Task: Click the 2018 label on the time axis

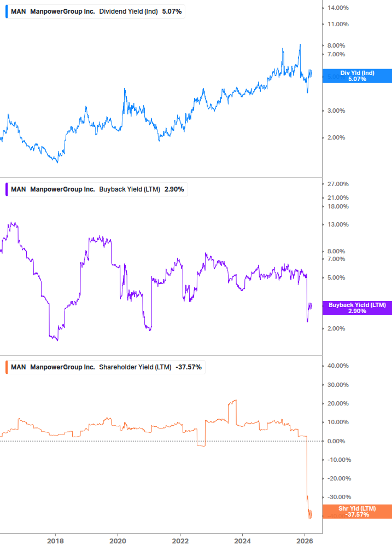Action: point(55,541)
